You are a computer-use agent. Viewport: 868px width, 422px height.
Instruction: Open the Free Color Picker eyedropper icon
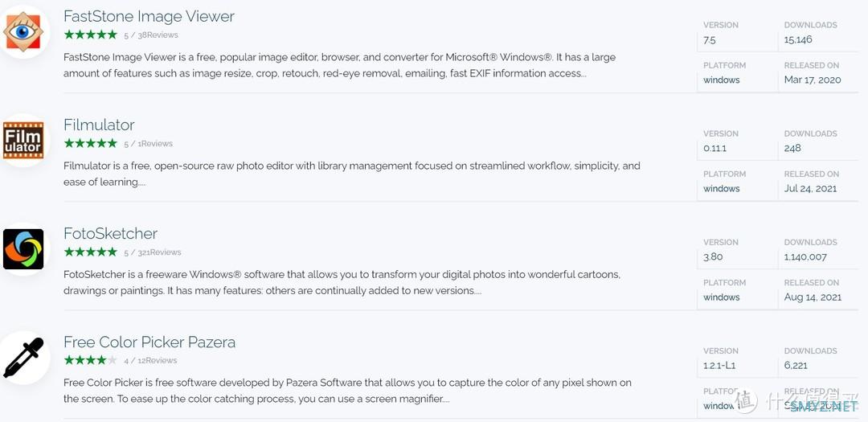(x=23, y=358)
